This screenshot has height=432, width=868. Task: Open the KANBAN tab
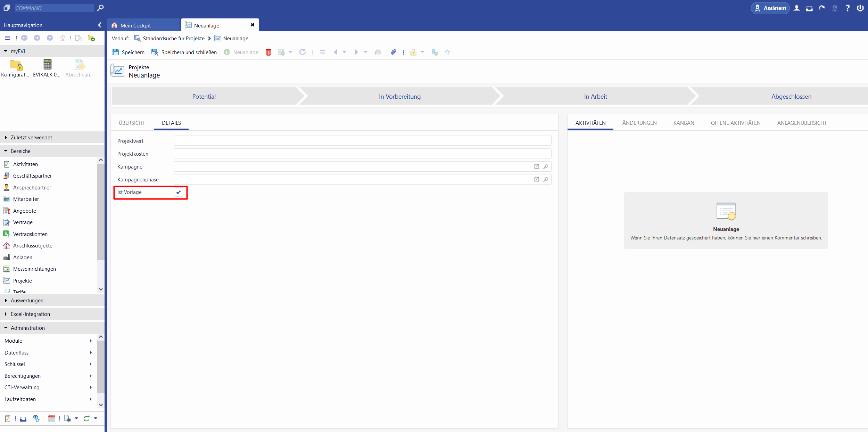click(x=684, y=123)
